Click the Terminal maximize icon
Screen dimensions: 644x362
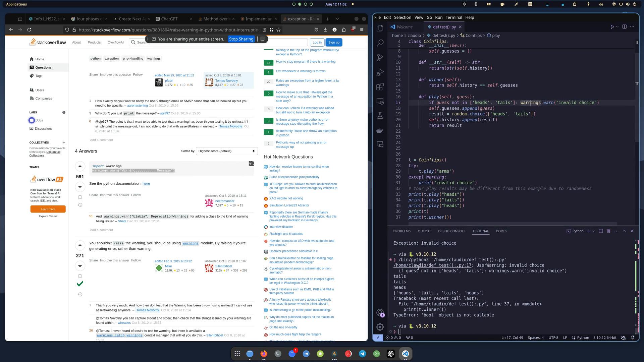tap(625, 231)
